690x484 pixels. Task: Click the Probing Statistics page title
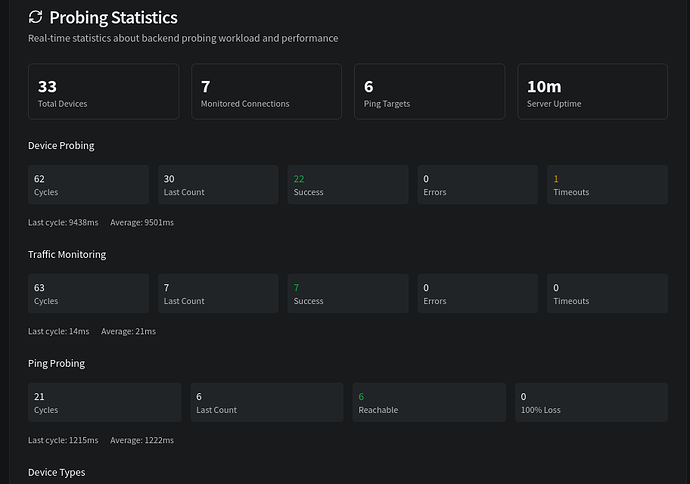pyautogui.click(x=113, y=17)
